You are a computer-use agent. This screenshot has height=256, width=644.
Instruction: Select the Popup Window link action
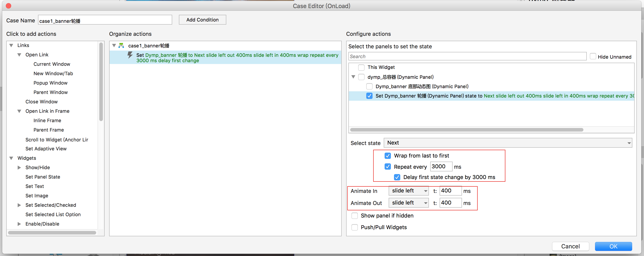[51, 83]
